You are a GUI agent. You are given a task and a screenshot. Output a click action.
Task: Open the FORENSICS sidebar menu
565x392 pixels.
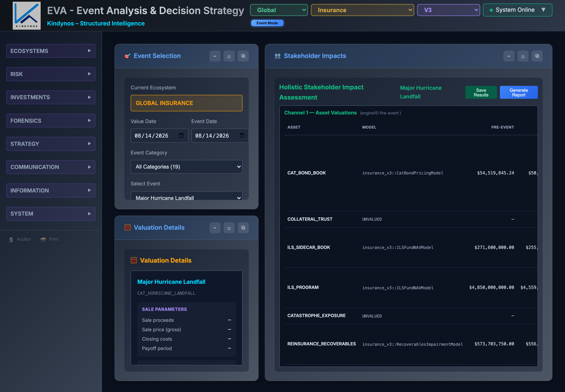(x=51, y=121)
